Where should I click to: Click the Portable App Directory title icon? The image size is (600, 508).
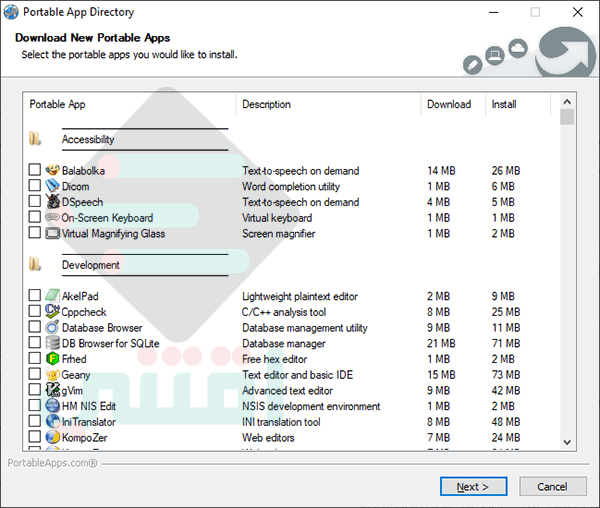[11, 12]
